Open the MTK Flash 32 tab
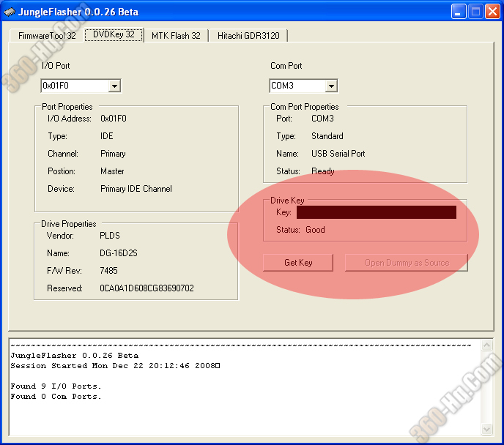 [176, 36]
